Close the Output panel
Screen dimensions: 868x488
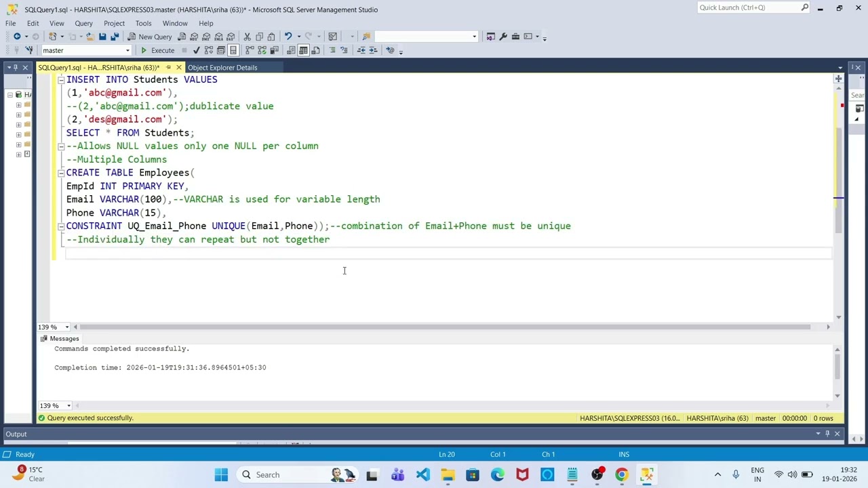tap(837, 434)
